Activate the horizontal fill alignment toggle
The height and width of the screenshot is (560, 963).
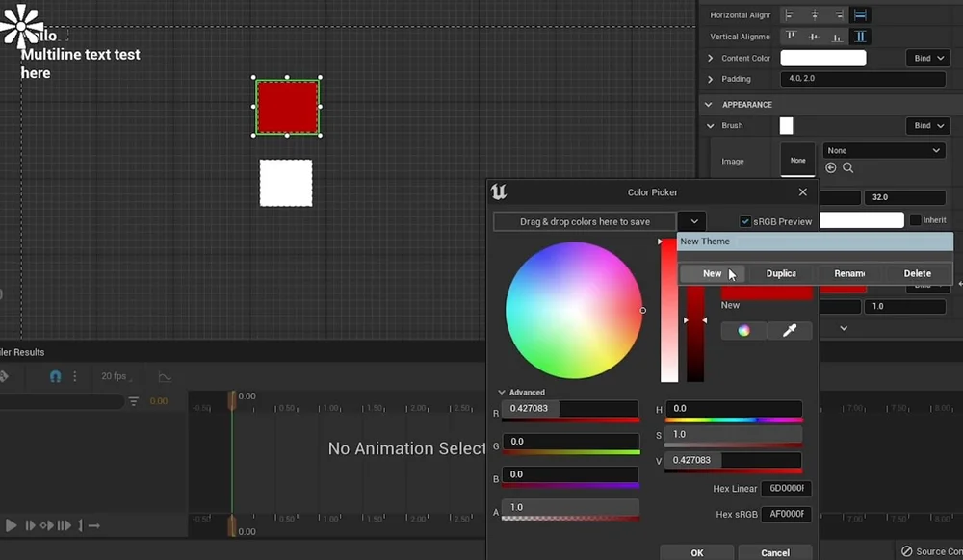[859, 14]
